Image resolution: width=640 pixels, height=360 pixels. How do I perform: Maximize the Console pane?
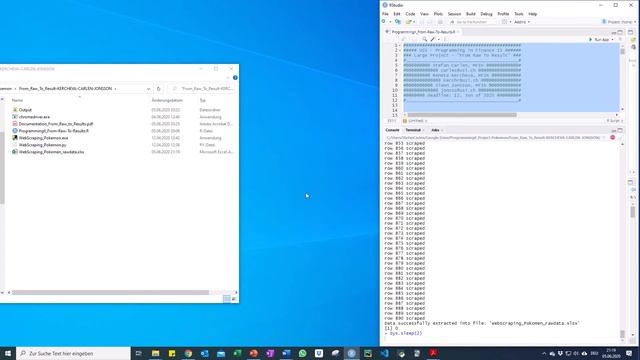pos(620,130)
